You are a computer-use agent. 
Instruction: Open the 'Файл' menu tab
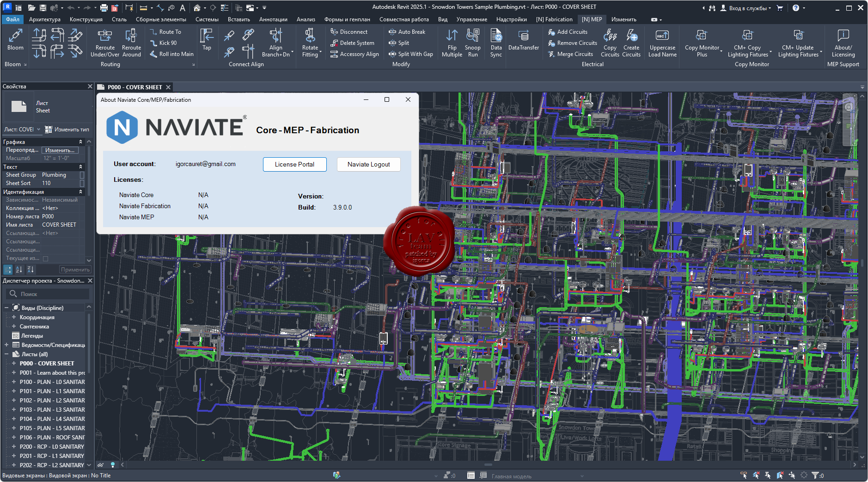[12, 19]
